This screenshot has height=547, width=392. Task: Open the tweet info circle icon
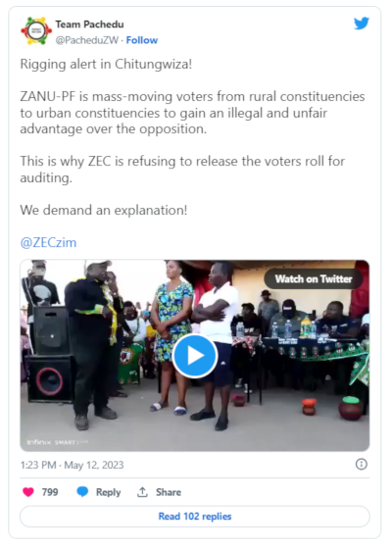tap(361, 465)
